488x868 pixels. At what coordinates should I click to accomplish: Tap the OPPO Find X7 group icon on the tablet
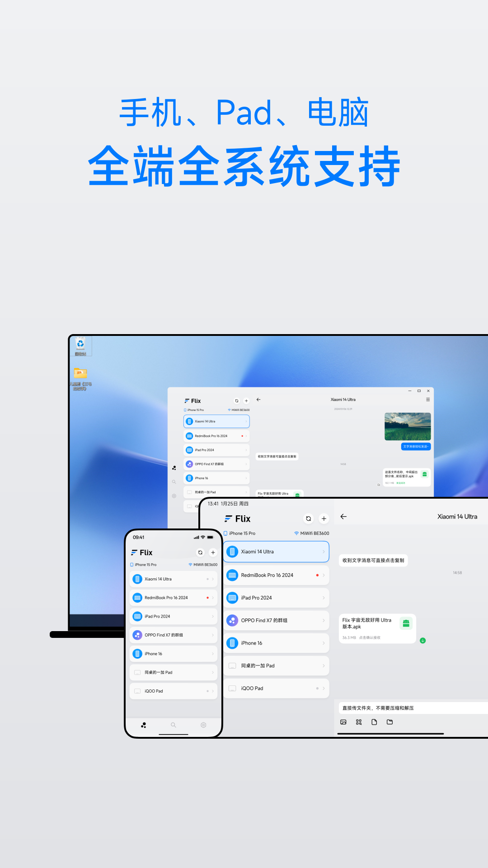pos(232,620)
